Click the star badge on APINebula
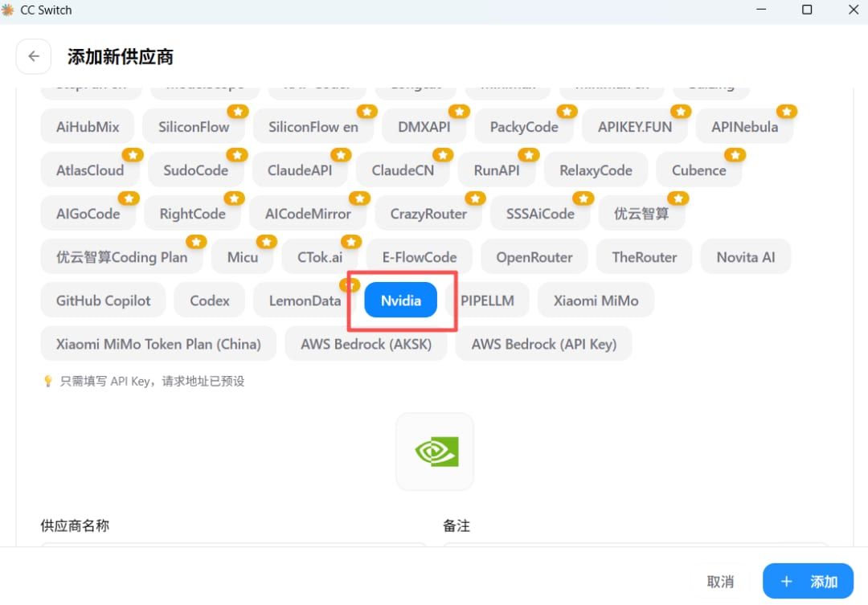This screenshot has height=605, width=868. (x=786, y=111)
